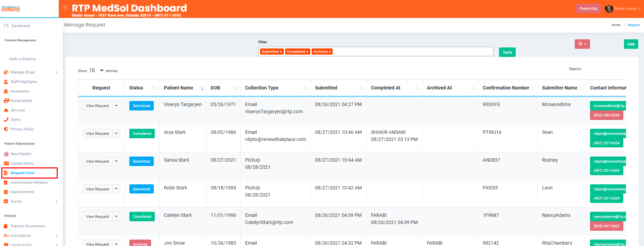The image size is (644, 246).
Task: Click the RTP Medical Solution logo
Action: click(11, 8)
